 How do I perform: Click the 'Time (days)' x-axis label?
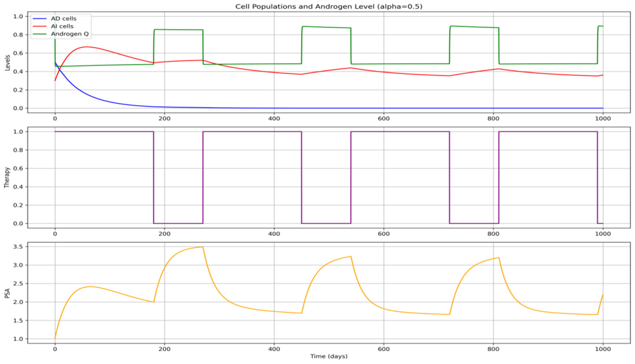(329, 356)
